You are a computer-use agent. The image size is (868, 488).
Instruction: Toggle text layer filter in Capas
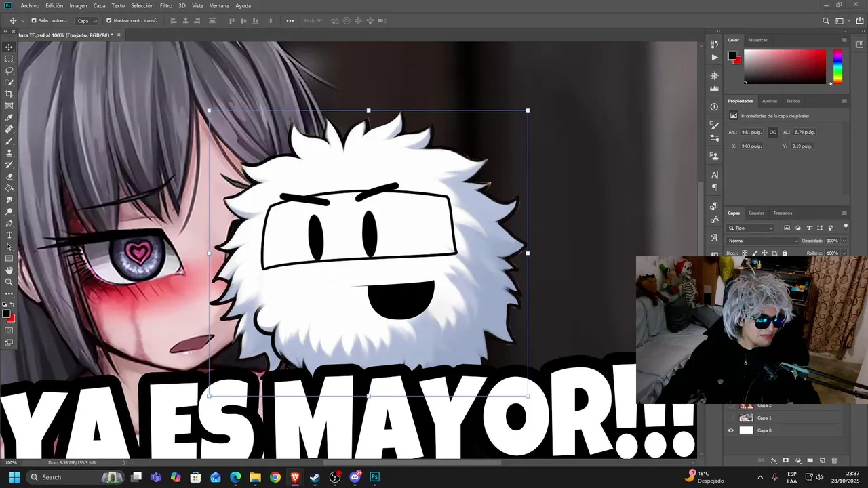(x=809, y=228)
